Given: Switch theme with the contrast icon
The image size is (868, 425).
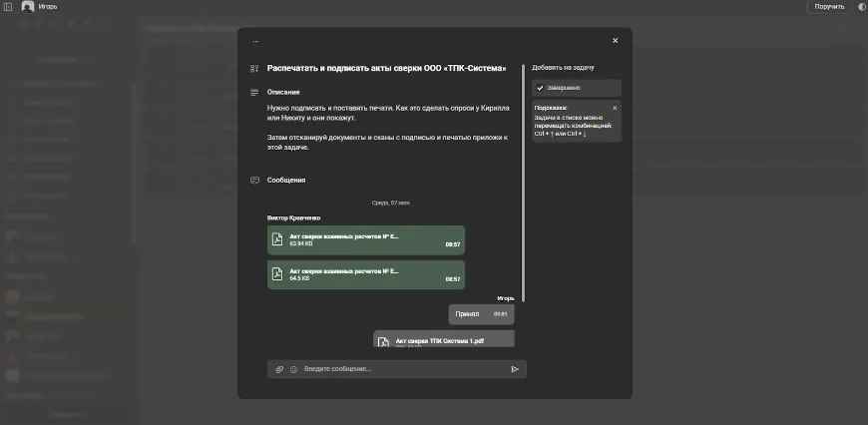Looking at the screenshot, I should tap(861, 6).
